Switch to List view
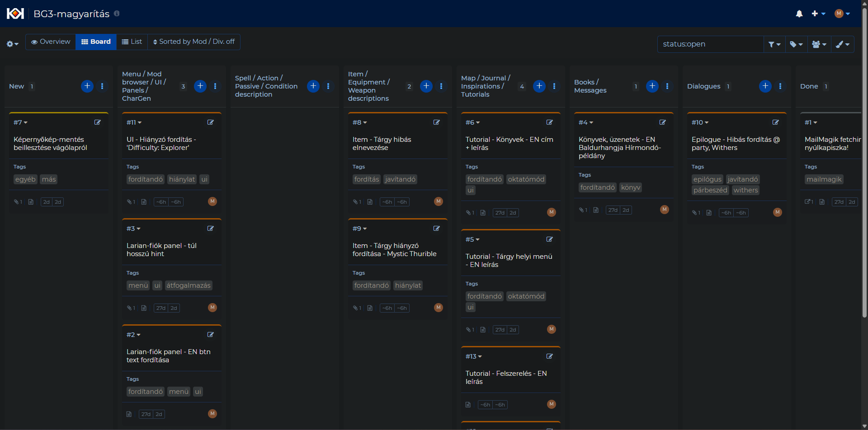 132,42
